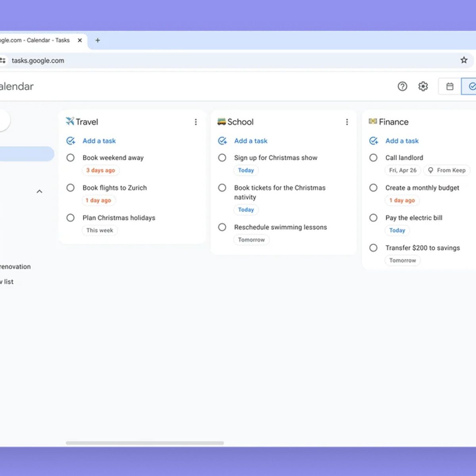Screen dimensions: 476x476
Task: Open the Travel list three-dot options menu
Action: click(196, 122)
